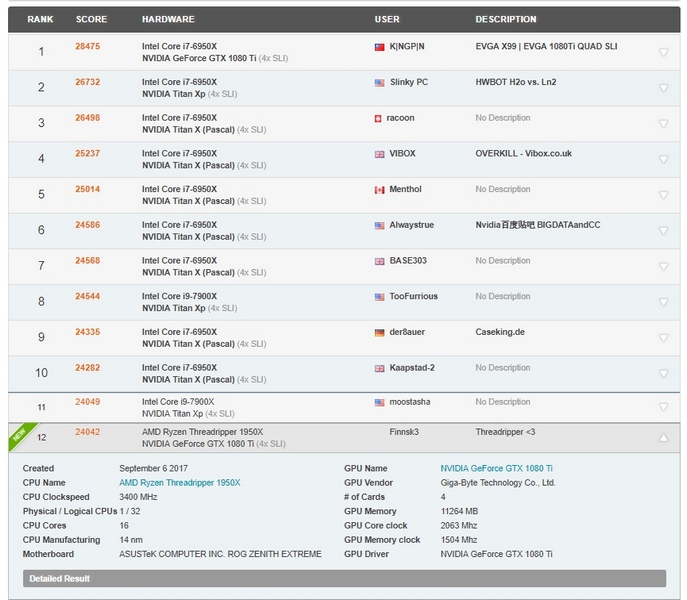Click the German flag beside der8auer
The height and width of the screenshot is (600, 687).
point(379,332)
